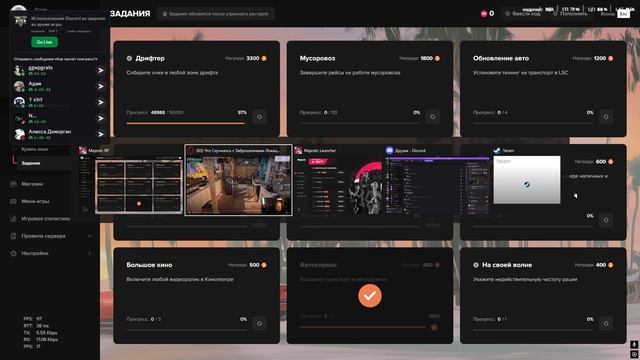Refresh the Обновление авто task button

click(606, 117)
